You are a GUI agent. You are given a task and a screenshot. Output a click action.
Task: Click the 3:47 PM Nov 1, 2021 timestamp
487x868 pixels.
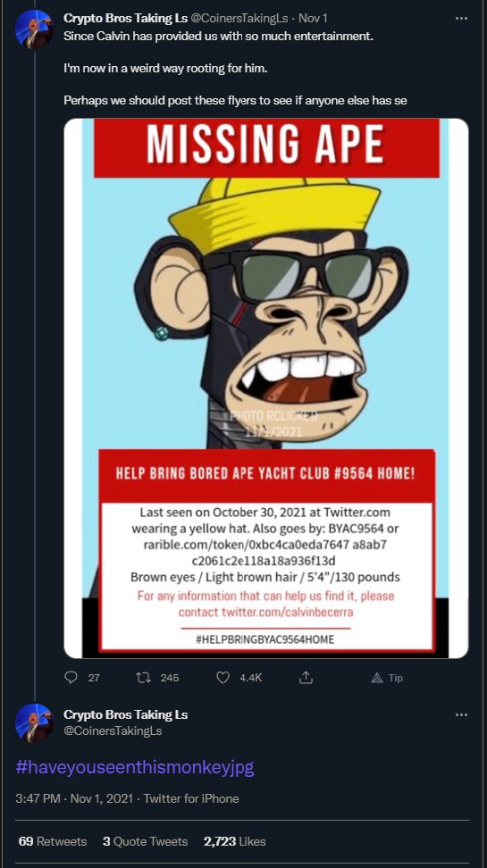74,799
